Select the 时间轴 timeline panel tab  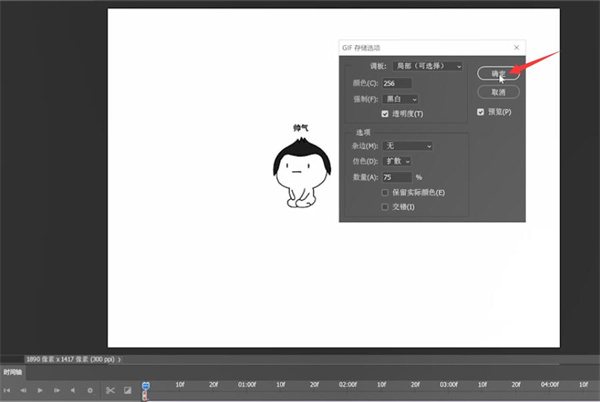[x=12, y=371]
